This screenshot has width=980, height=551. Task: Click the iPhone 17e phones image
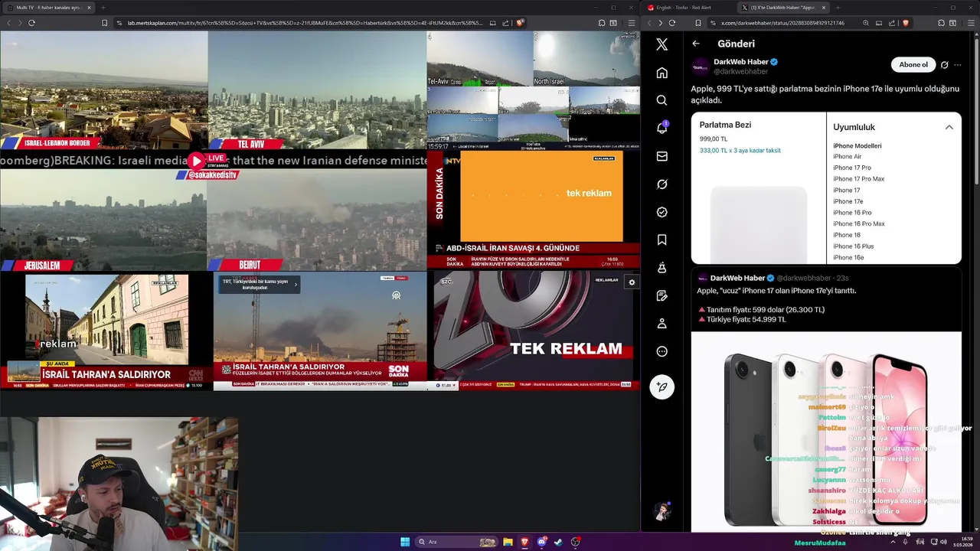click(x=826, y=432)
